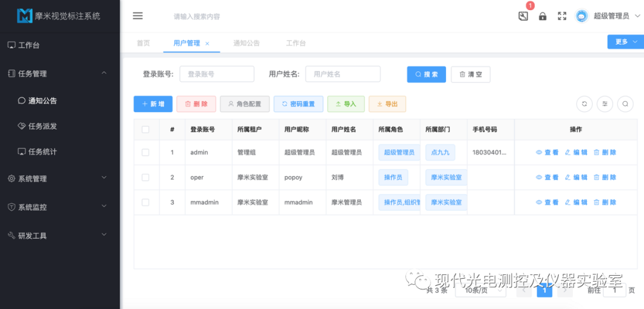Open the column settings filter icon

coord(605,104)
